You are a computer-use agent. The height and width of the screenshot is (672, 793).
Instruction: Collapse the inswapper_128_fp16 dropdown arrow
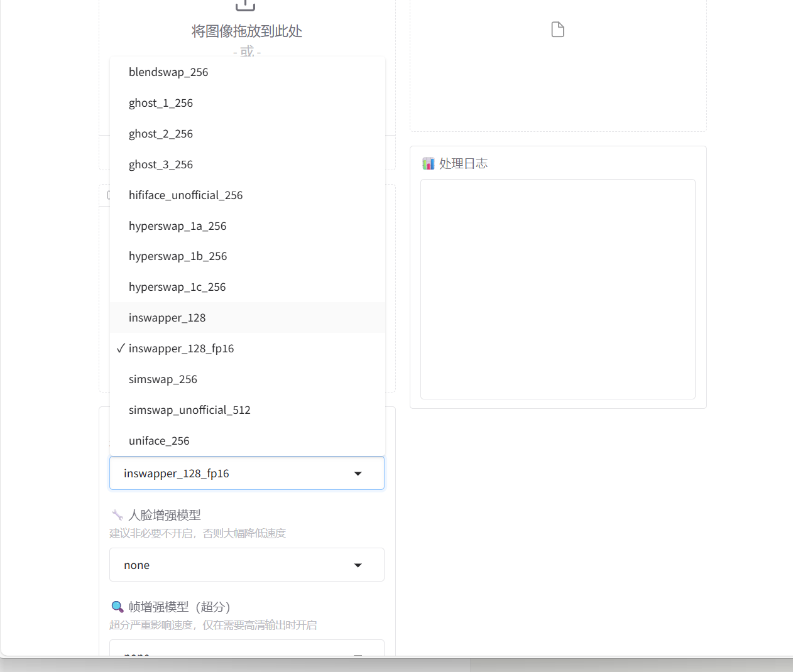pos(358,474)
